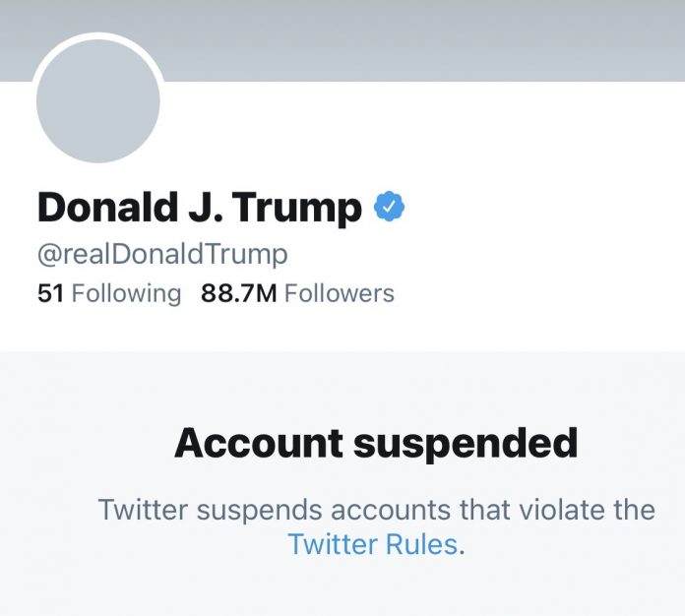The height and width of the screenshot is (616, 685).
Task: Click the word 'Account' in the heading
Action: [259, 444]
